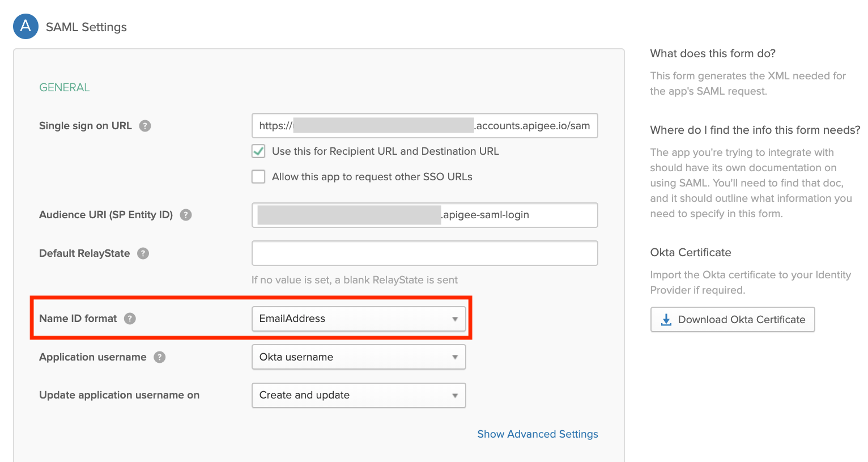
Task: Show help tooltip for Default RelayState
Action: coord(143,253)
